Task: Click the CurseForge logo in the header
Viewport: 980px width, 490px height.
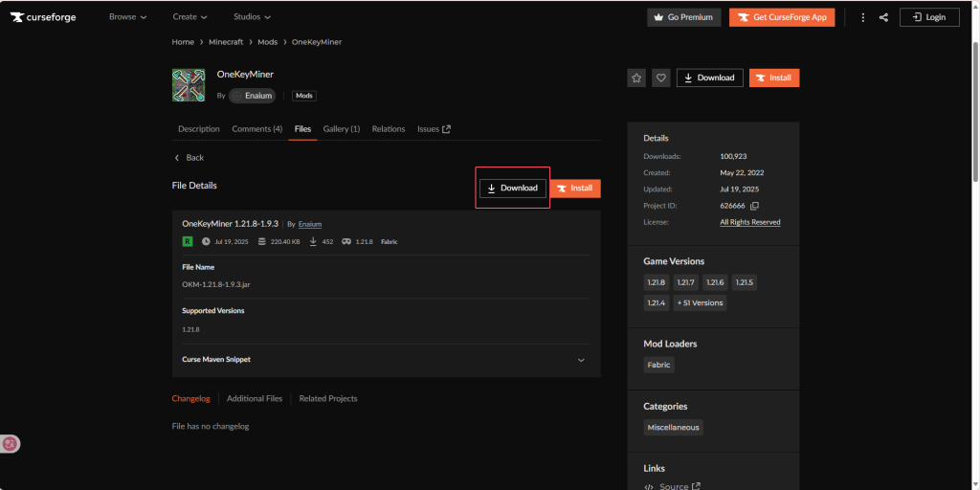Action: 43,17
